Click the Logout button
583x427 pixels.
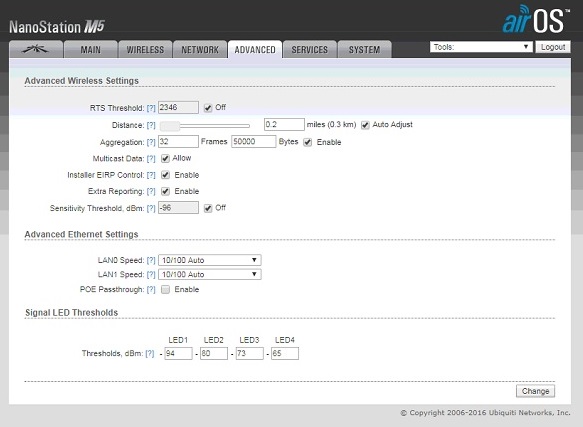pos(553,47)
